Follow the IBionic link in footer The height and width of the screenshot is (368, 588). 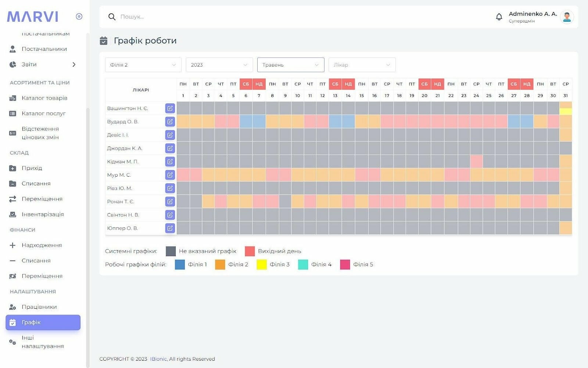(x=158, y=359)
